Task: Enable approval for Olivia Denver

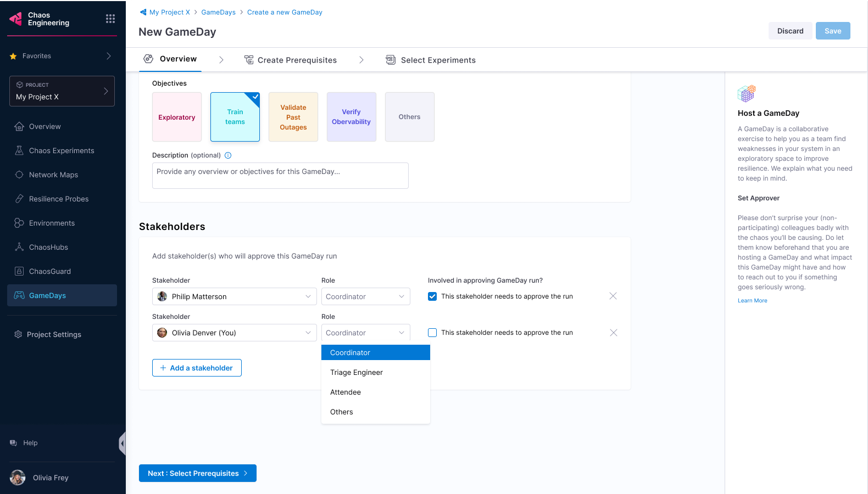Action: [432, 333]
